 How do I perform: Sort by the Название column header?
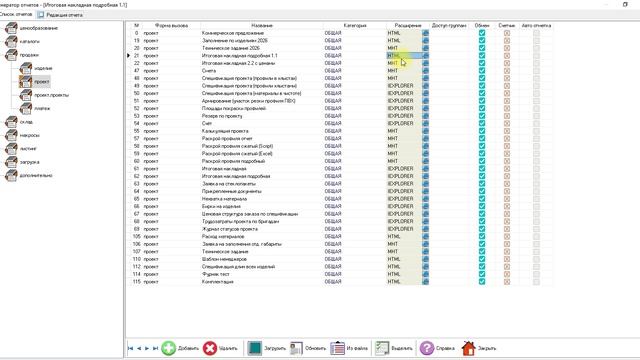[x=262, y=25]
